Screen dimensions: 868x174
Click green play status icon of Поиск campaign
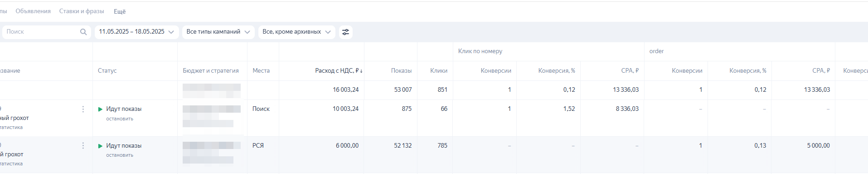(100, 109)
